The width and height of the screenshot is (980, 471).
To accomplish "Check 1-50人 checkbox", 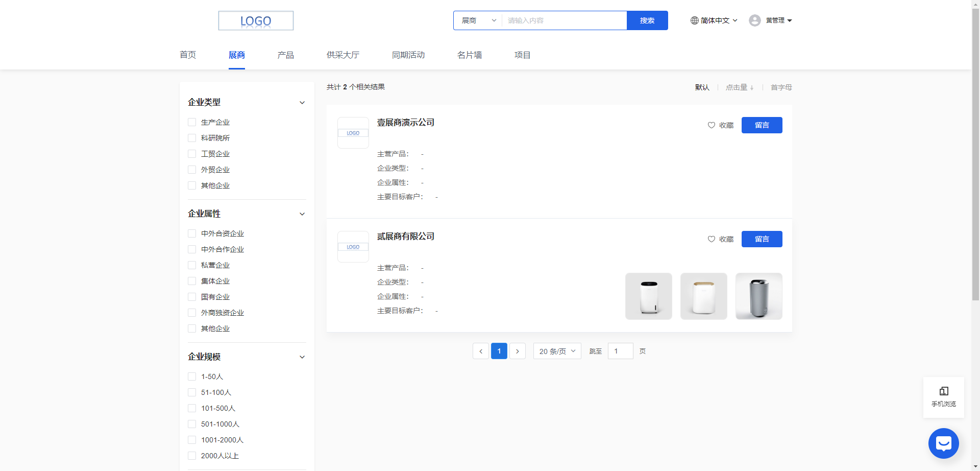I will [x=192, y=376].
